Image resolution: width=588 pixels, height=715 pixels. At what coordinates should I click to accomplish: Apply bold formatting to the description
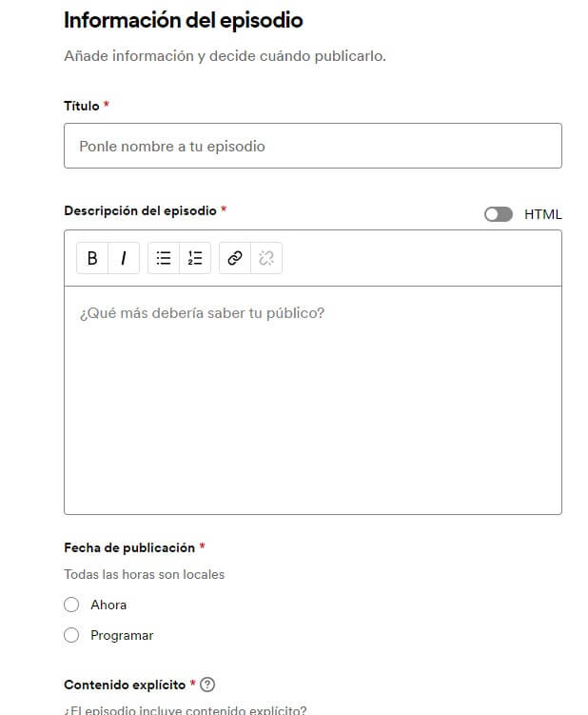point(92,258)
